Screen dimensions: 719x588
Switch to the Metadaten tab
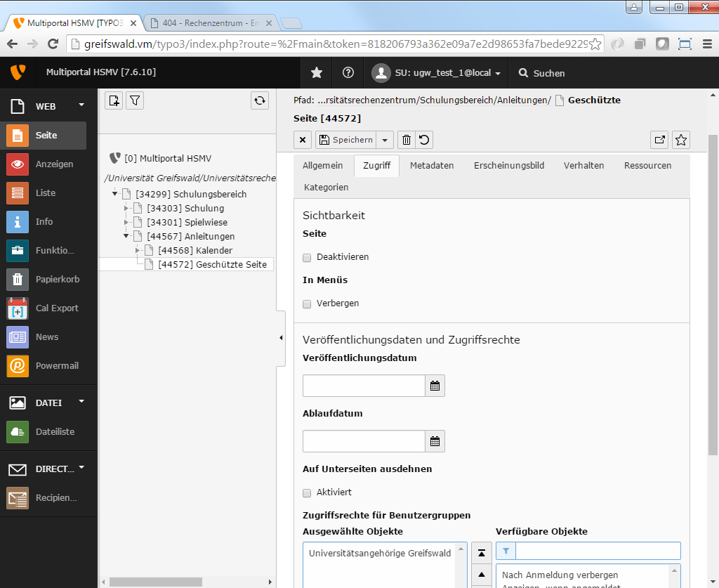(432, 166)
